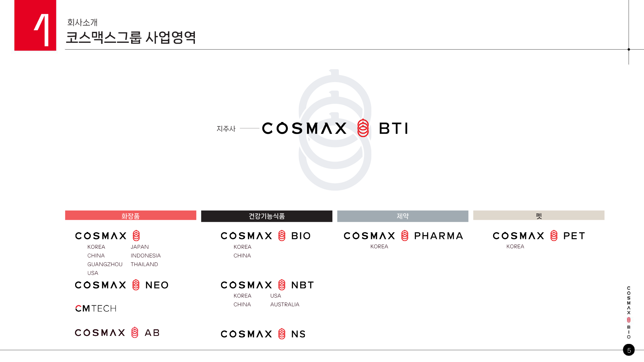Select the 건강기능식품 category header
644x362 pixels.
coord(267,216)
